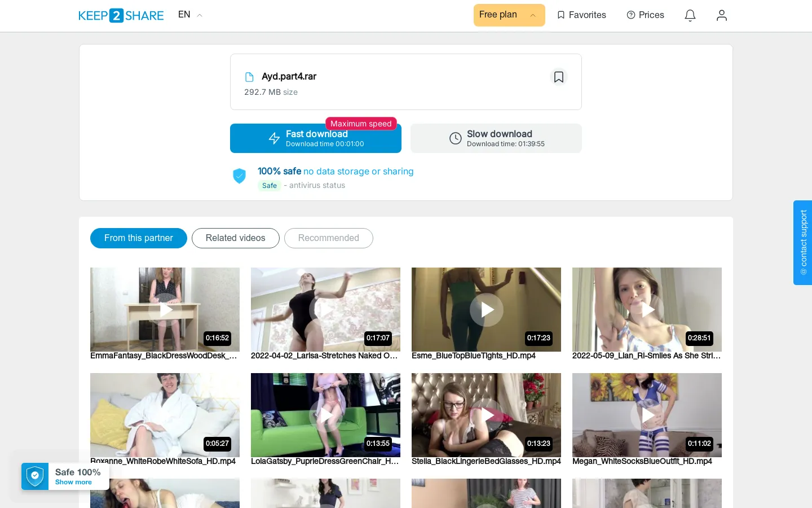Open Favorites in the header
This screenshot has width=812, height=508.
[581, 15]
